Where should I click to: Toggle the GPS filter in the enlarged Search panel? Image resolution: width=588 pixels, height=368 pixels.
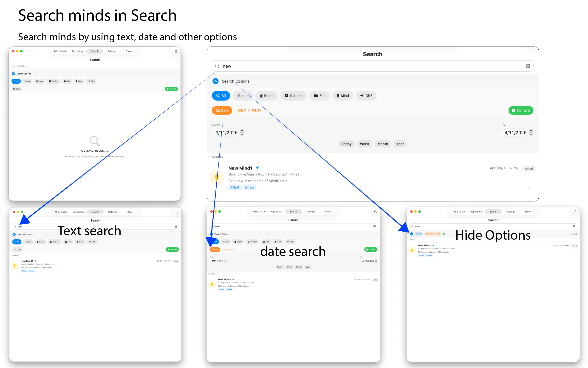click(366, 96)
